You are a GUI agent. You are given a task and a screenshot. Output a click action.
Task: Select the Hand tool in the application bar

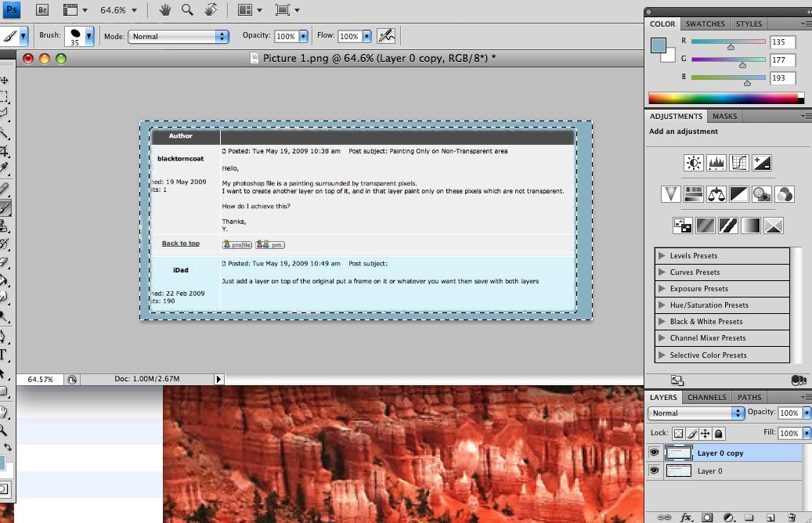coord(165,10)
